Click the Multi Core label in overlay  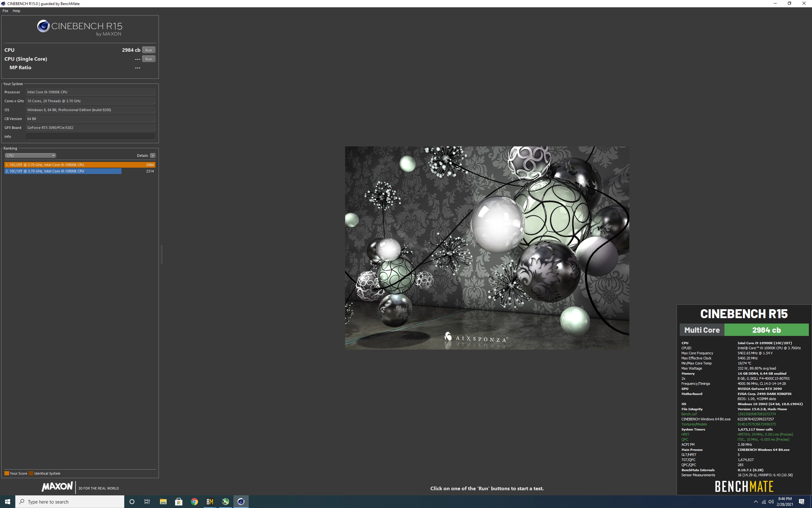[x=702, y=330]
